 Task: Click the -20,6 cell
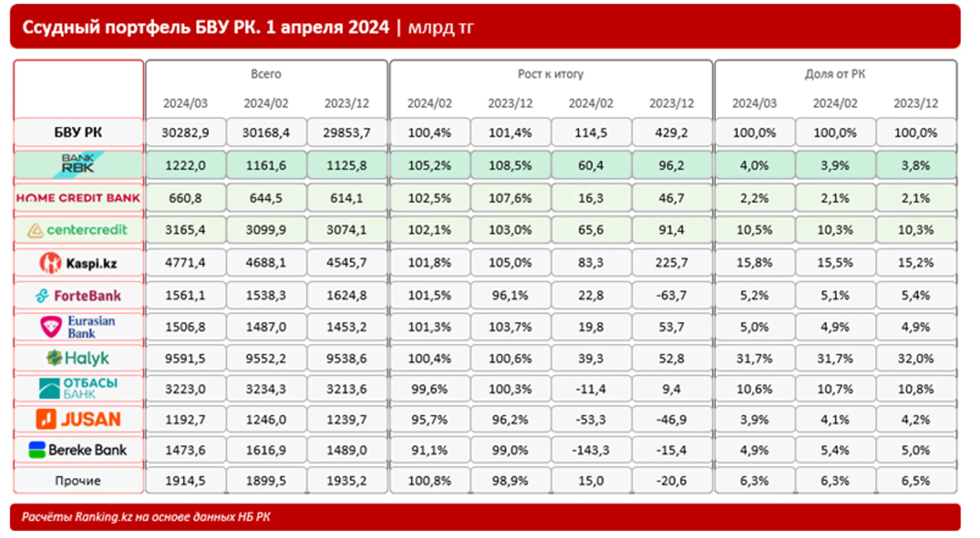(671, 480)
